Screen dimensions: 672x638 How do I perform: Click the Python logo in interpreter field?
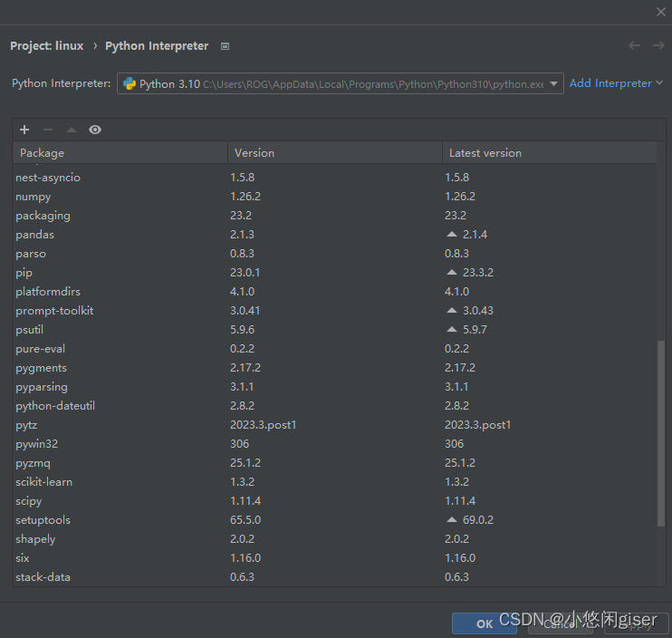pos(130,83)
